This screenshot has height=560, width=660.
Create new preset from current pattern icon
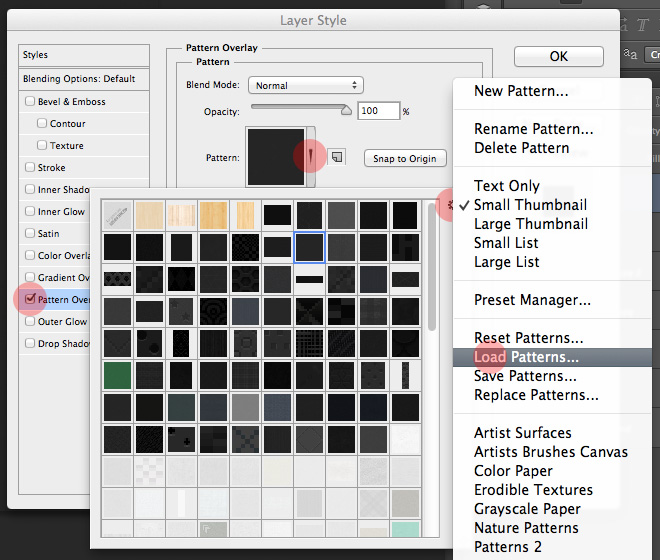[x=337, y=157]
